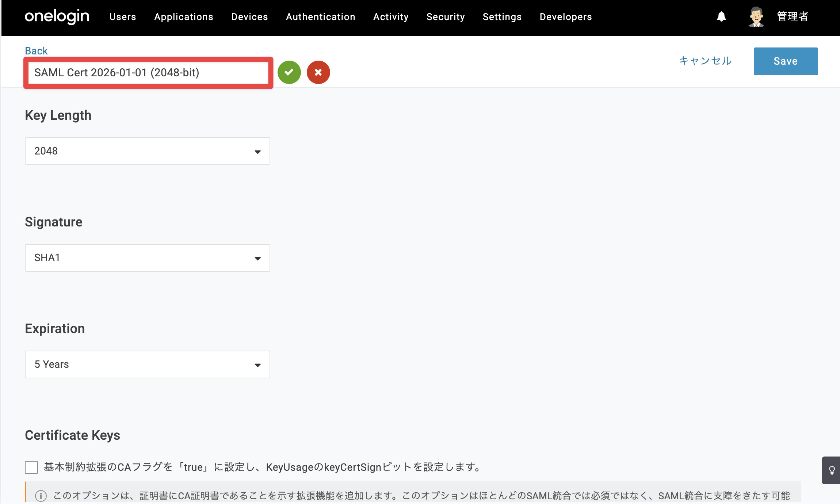Image resolution: width=840 pixels, height=504 pixels.
Task: Click the キャンセル link
Action: tap(706, 61)
